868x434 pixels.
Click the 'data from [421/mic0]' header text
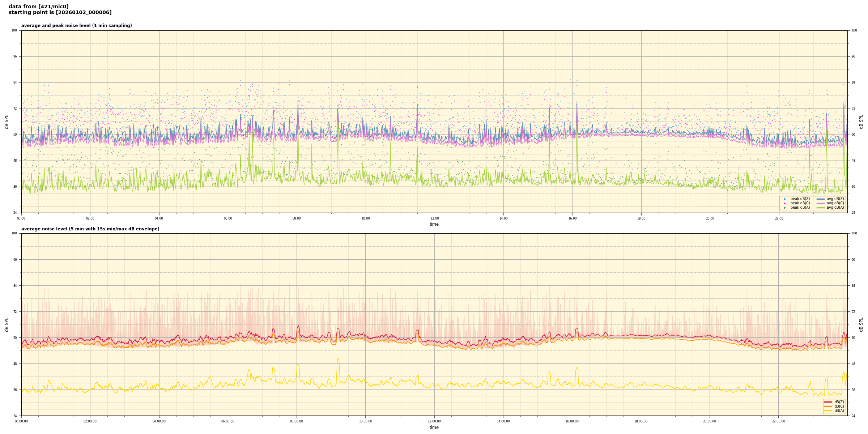pos(38,7)
